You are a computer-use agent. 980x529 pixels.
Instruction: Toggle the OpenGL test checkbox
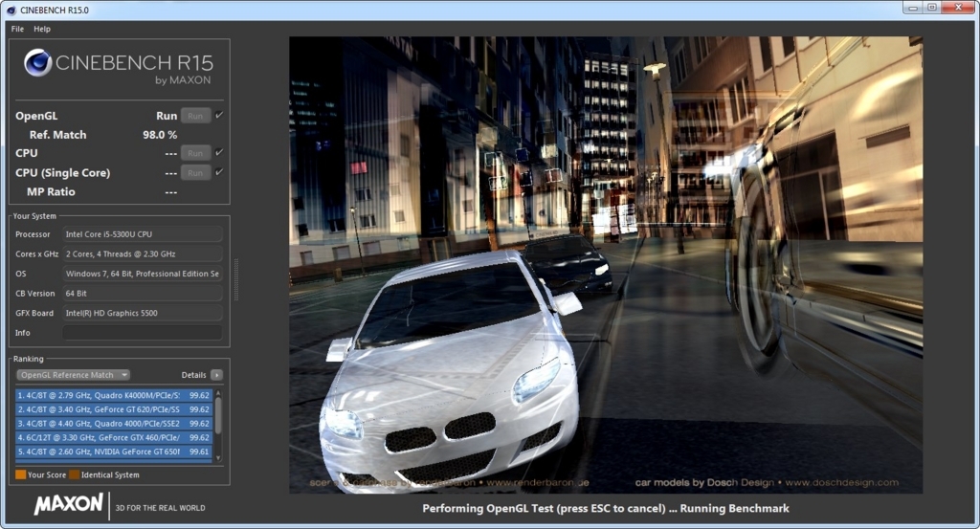219,115
